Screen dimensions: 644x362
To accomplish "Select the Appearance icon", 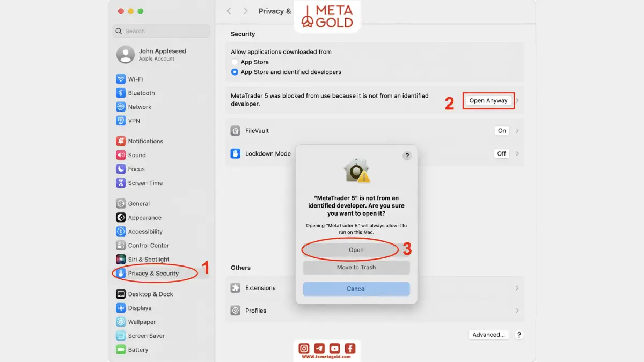I will click(121, 218).
